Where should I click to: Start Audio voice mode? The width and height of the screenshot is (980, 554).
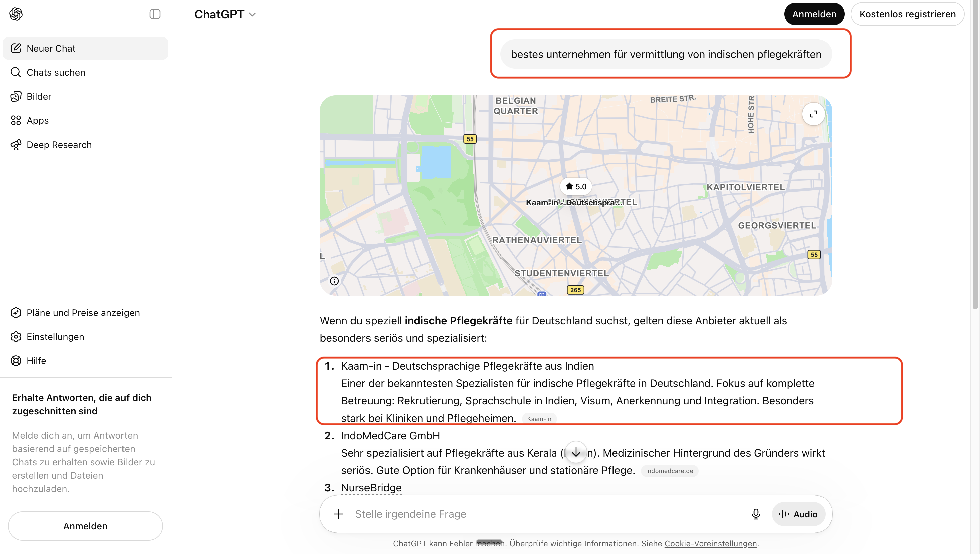point(798,514)
